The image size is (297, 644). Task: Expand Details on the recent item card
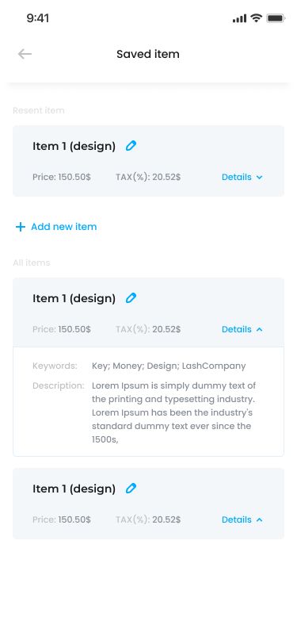(242, 177)
